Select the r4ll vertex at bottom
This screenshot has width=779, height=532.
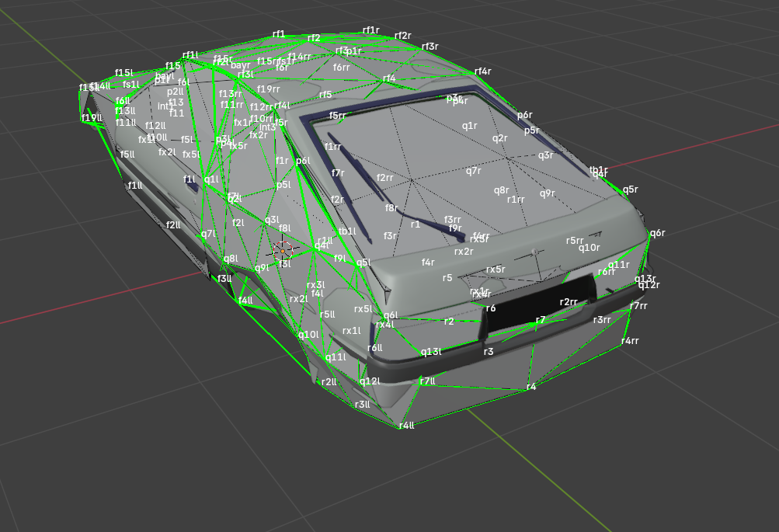click(x=407, y=426)
